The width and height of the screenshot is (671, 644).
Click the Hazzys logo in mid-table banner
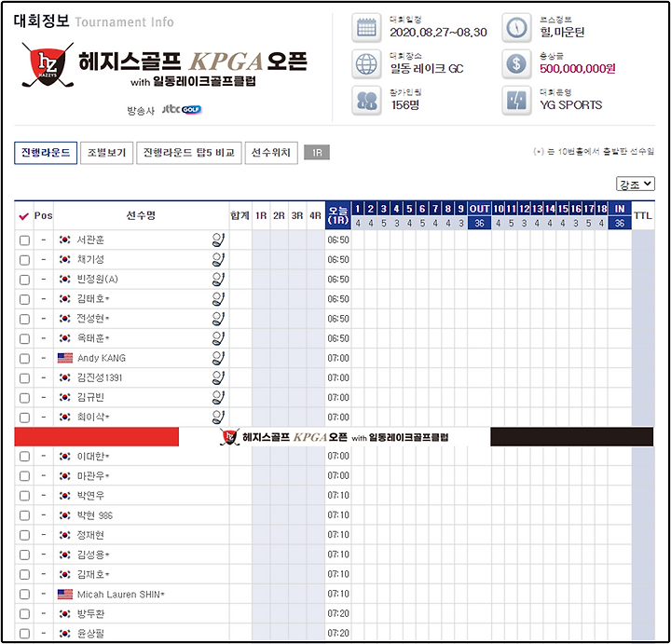pyautogui.click(x=230, y=437)
